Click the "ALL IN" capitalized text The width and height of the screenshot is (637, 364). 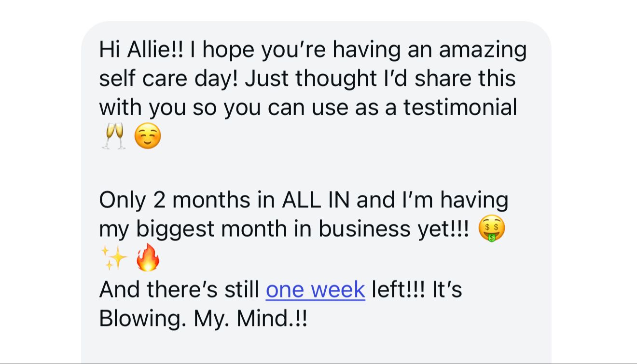[316, 200]
